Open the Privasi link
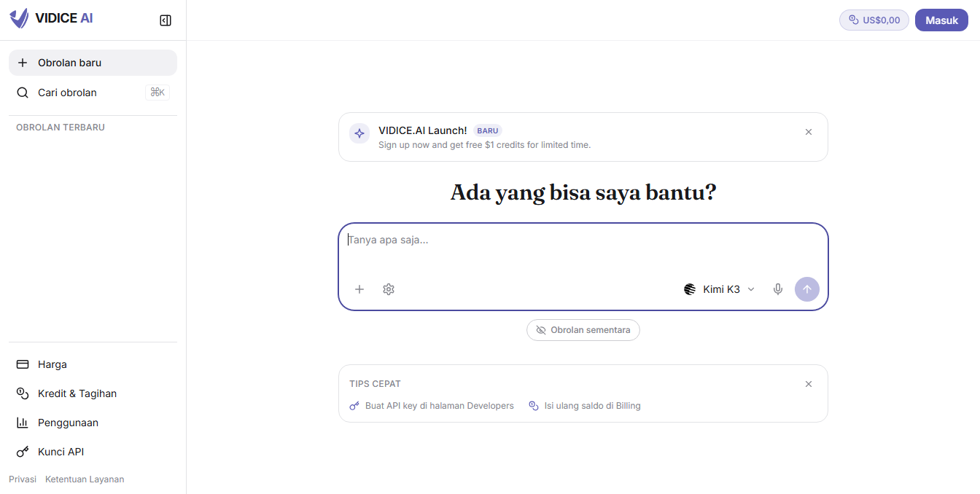Image resolution: width=980 pixels, height=494 pixels. (23, 479)
